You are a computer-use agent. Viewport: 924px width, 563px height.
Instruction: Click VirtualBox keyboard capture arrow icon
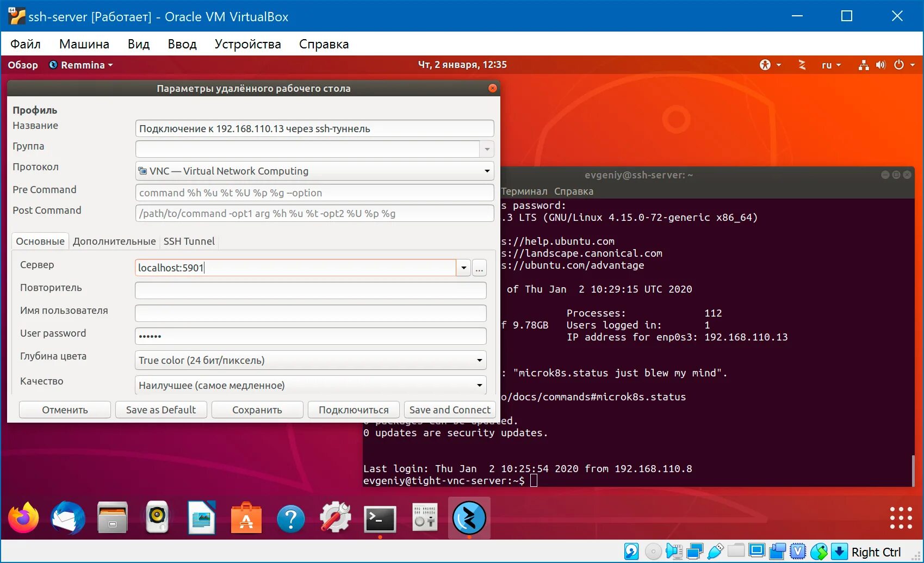pyautogui.click(x=839, y=552)
